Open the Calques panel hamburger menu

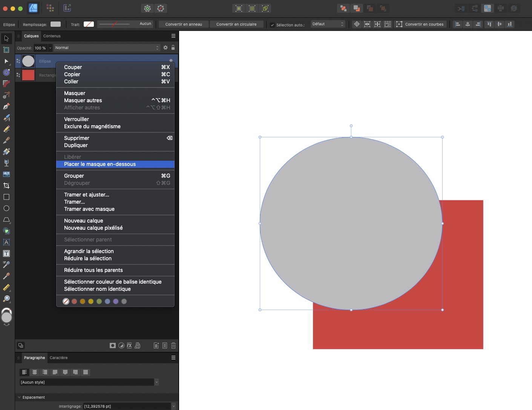[173, 36]
